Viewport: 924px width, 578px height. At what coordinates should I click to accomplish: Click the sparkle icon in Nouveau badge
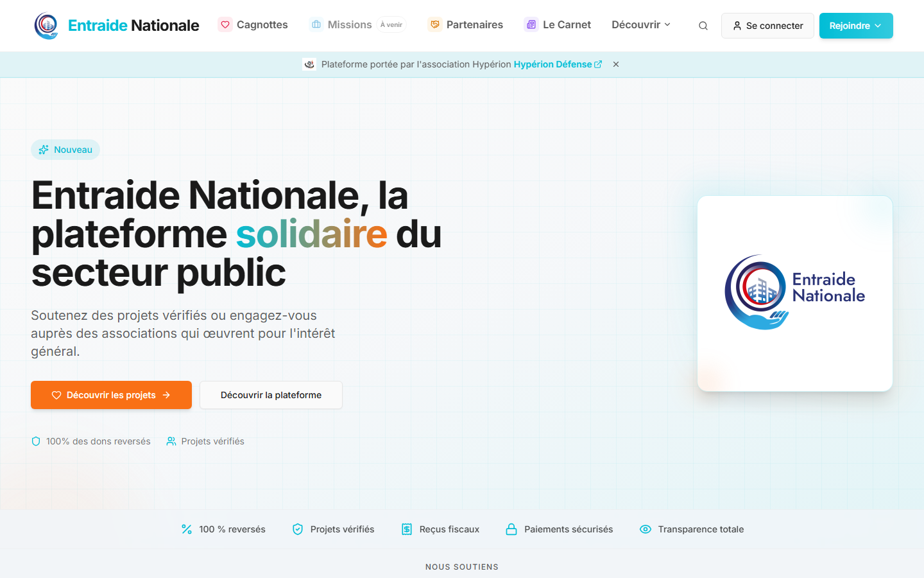point(44,150)
